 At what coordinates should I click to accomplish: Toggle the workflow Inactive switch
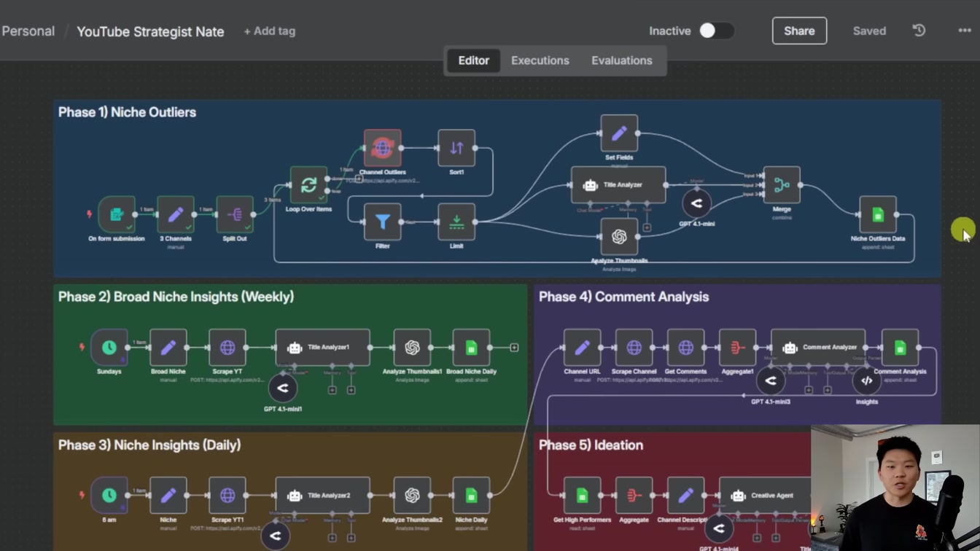[x=716, y=31]
